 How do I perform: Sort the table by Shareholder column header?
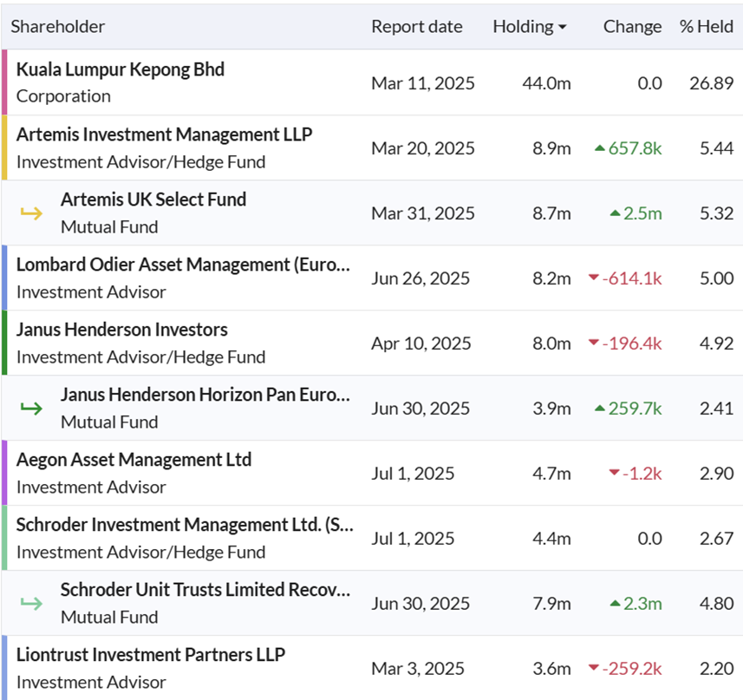point(58,27)
